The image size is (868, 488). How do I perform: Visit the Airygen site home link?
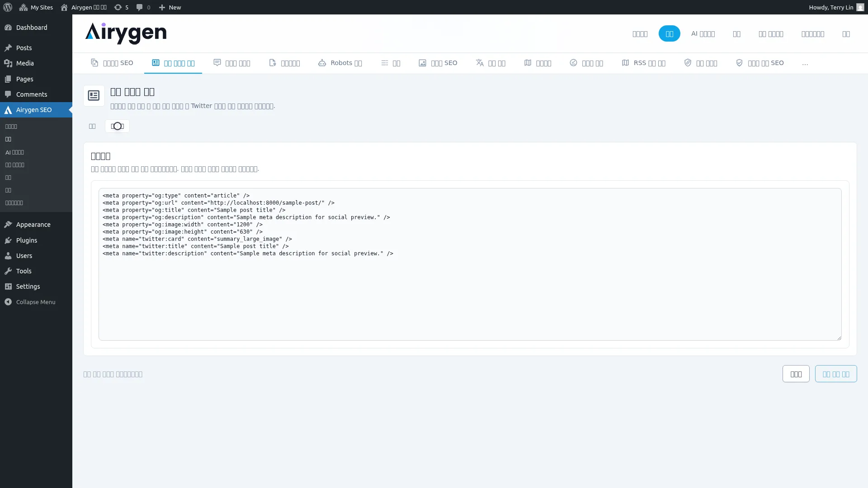84,7
